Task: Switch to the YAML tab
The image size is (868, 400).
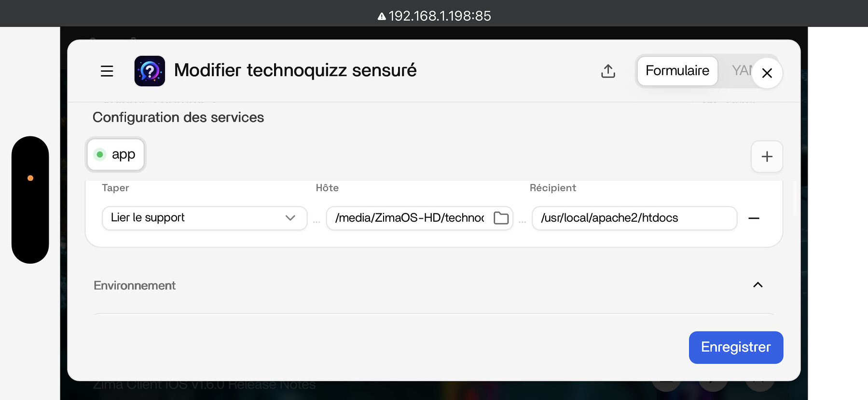Action: point(742,71)
